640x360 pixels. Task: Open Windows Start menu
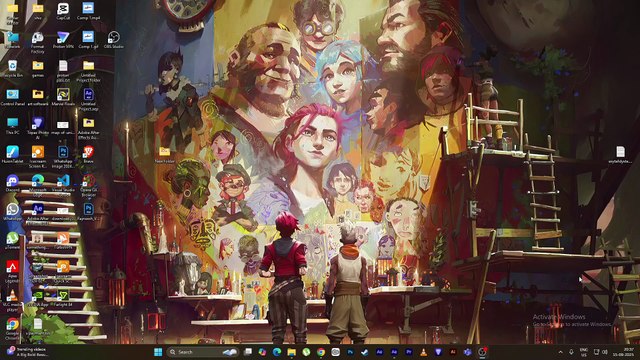click(x=158, y=352)
